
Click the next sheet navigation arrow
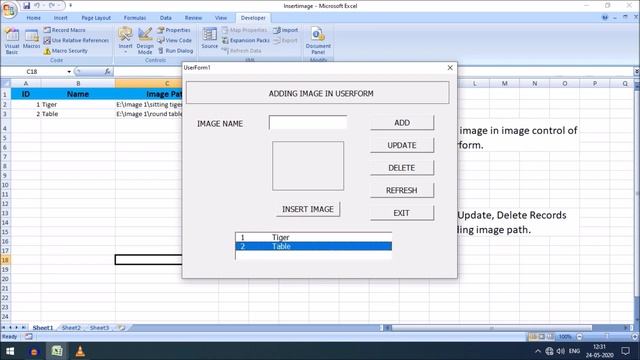tap(17, 328)
